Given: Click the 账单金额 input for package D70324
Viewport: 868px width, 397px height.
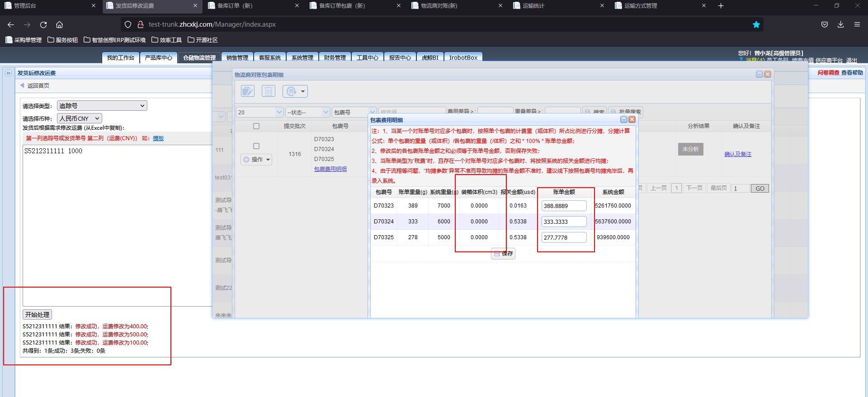Looking at the screenshot, I should click(x=564, y=222).
